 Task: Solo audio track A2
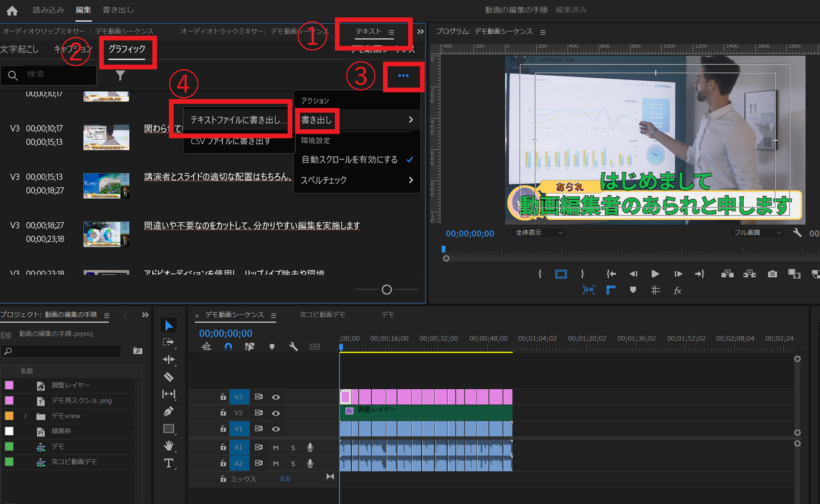point(293,464)
